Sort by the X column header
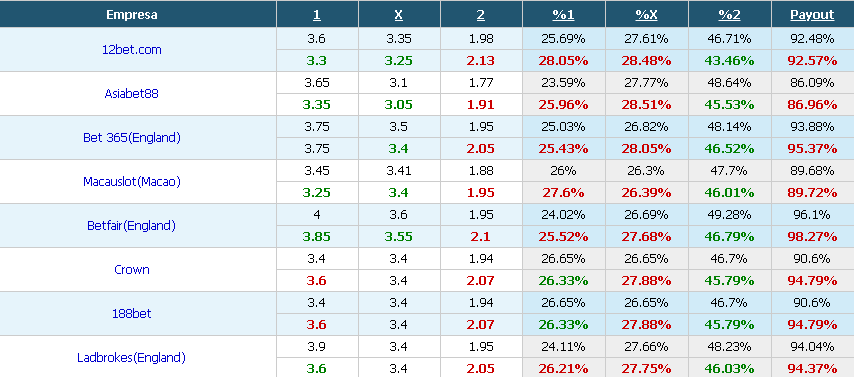 (399, 15)
